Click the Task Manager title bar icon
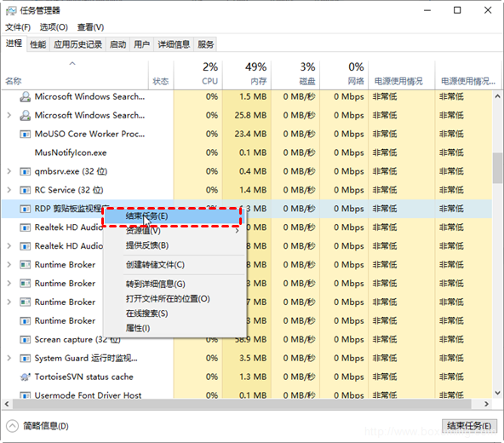Viewport: 504px width, 443px height. pyautogui.click(x=11, y=11)
